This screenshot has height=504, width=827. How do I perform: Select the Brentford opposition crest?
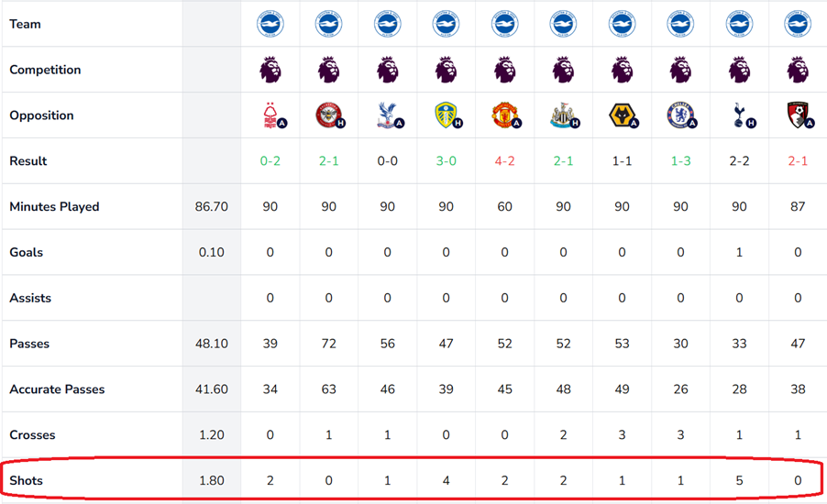click(328, 115)
